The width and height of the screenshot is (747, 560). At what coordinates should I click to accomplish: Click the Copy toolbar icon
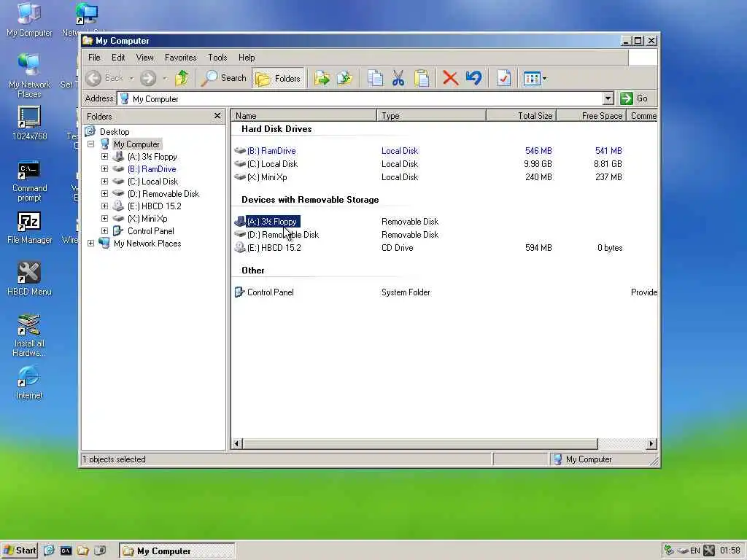click(375, 78)
